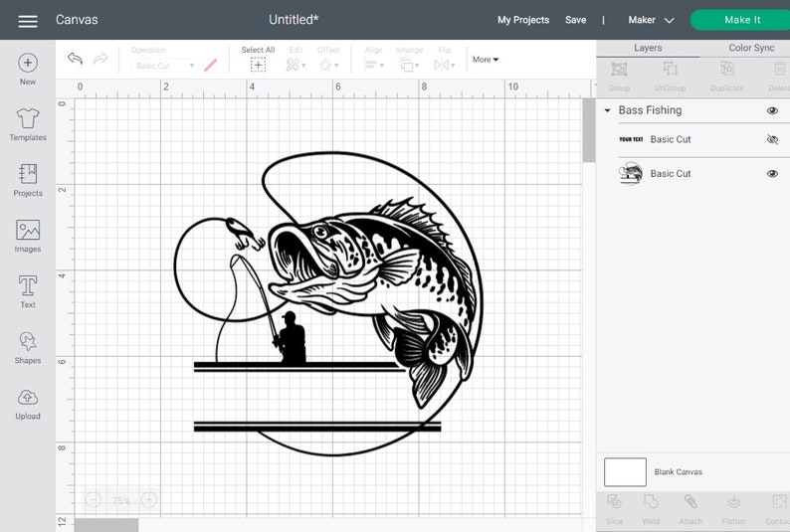Click the Save link
This screenshot has height=532, width=790.
tap(575, 20)
